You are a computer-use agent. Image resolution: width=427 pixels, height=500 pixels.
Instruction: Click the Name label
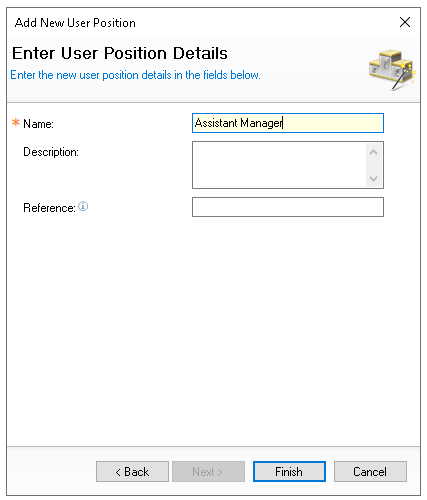tap(38, 124)
